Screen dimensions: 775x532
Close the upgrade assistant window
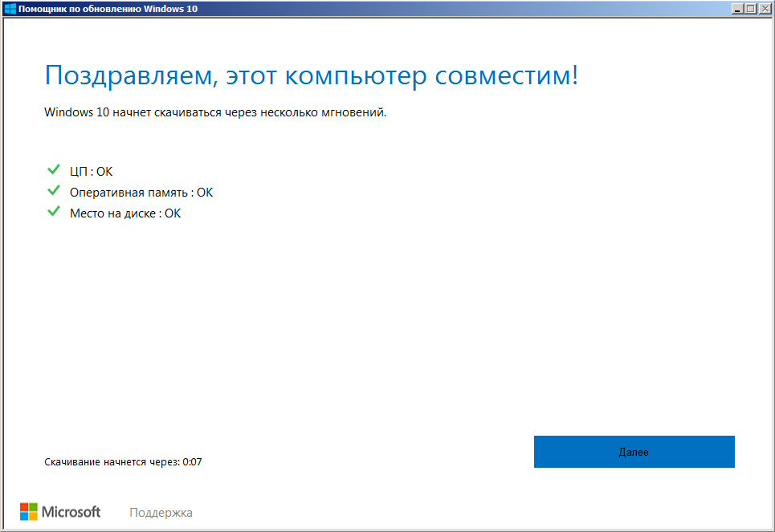pyautogui.click(x=765, y=9)
